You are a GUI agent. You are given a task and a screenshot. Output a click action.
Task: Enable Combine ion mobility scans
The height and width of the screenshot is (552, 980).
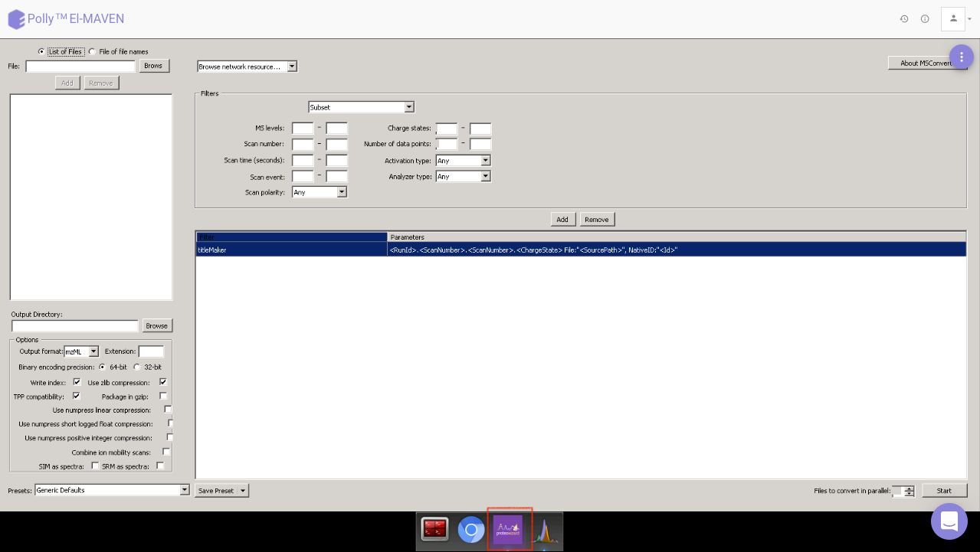tap(166, 452)
